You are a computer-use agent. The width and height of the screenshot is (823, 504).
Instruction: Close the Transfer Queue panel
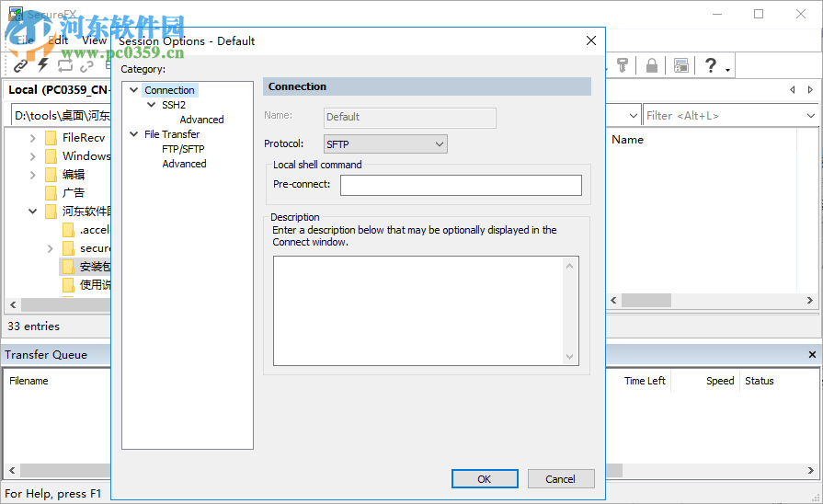point(812,354)
